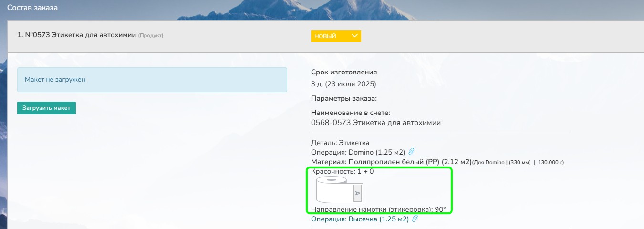Click the Направление намотки (этикеровка): 90° text
Screen dimensions: 644x229
pos(378,209)
